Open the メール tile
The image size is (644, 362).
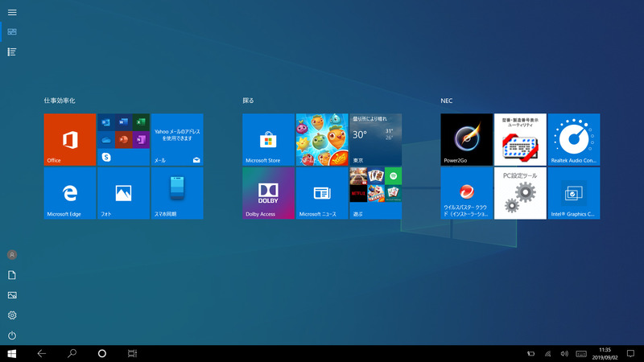click(x=177, y=139)
